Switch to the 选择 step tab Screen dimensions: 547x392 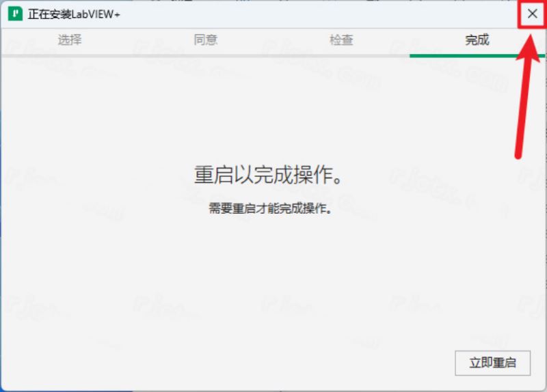pos(69,40)
